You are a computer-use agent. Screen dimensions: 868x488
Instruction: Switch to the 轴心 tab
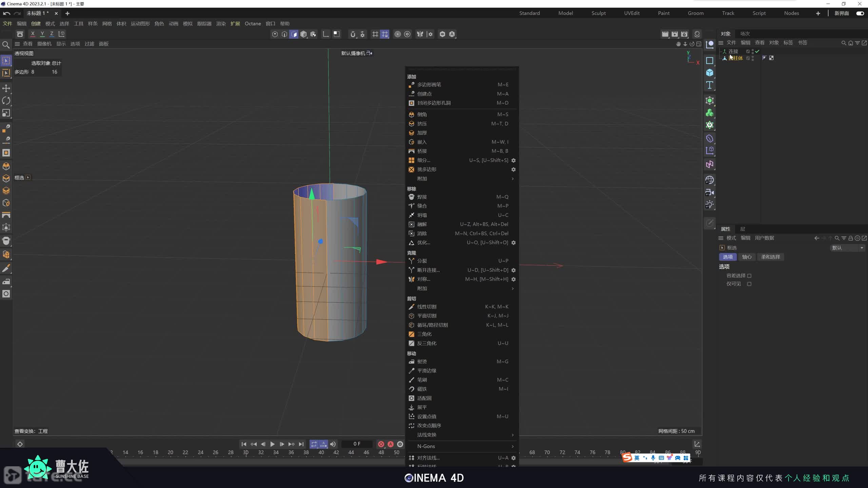pos(747,257)
